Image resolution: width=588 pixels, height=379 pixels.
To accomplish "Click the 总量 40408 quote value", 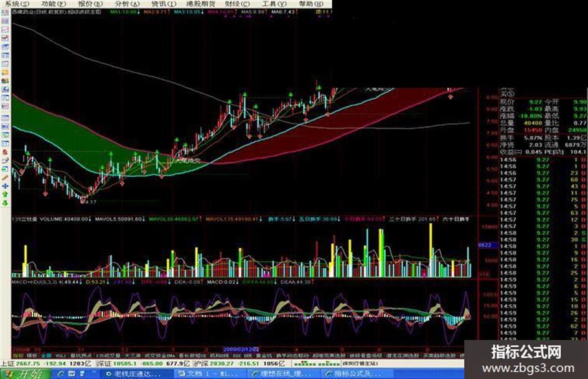I will (x=533, y=123).
